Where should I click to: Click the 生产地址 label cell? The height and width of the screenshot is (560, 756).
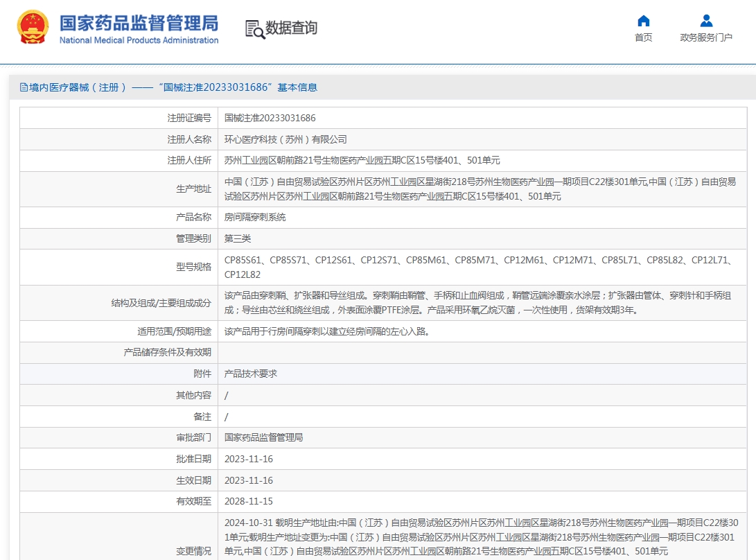(118, 189)
